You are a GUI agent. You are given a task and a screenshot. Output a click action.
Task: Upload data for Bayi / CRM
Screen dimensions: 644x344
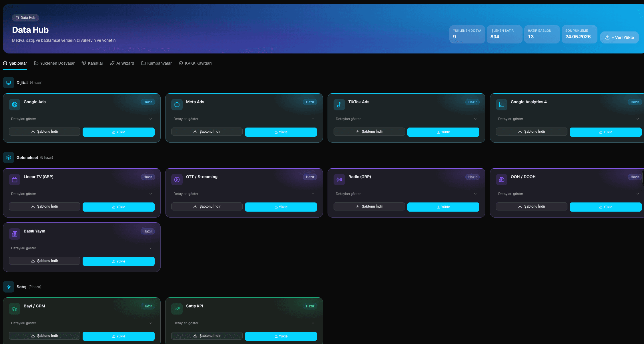coord(119,336)
